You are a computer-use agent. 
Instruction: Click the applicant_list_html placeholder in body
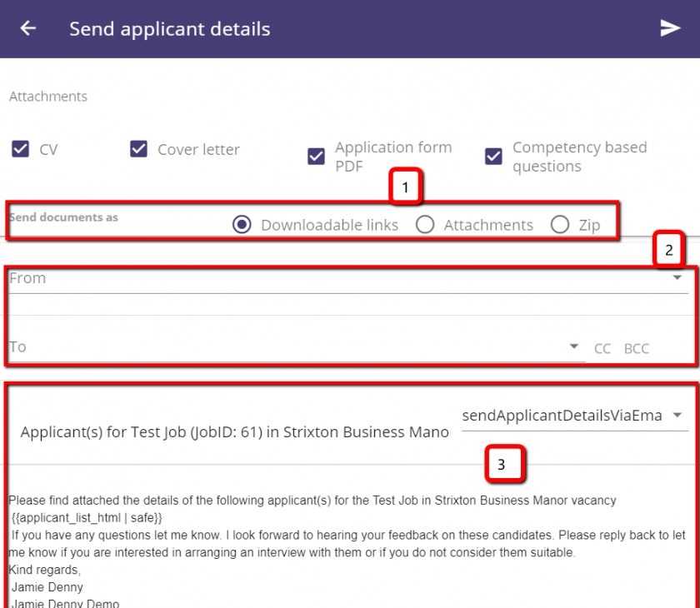pyautogui.click(x=87, y=517)
